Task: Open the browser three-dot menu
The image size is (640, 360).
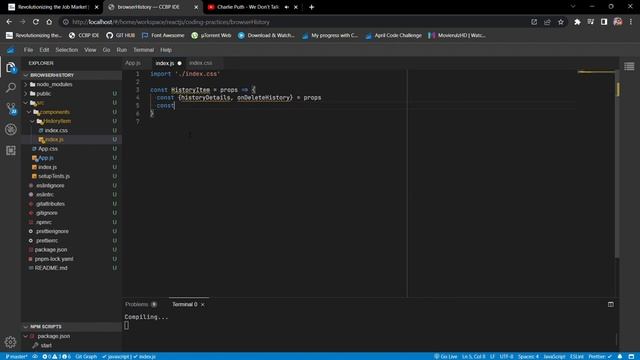Action: (x=631, y=22)
